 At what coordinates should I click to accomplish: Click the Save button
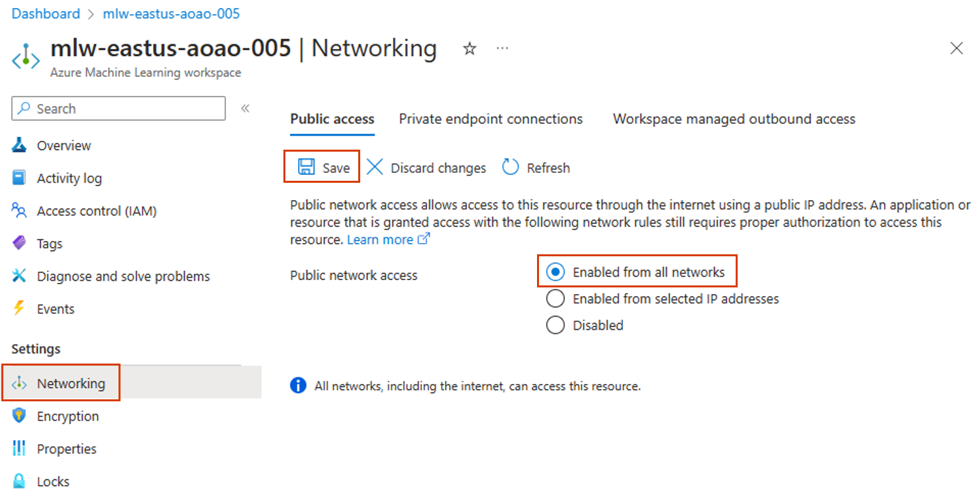[x=323, y=168]
